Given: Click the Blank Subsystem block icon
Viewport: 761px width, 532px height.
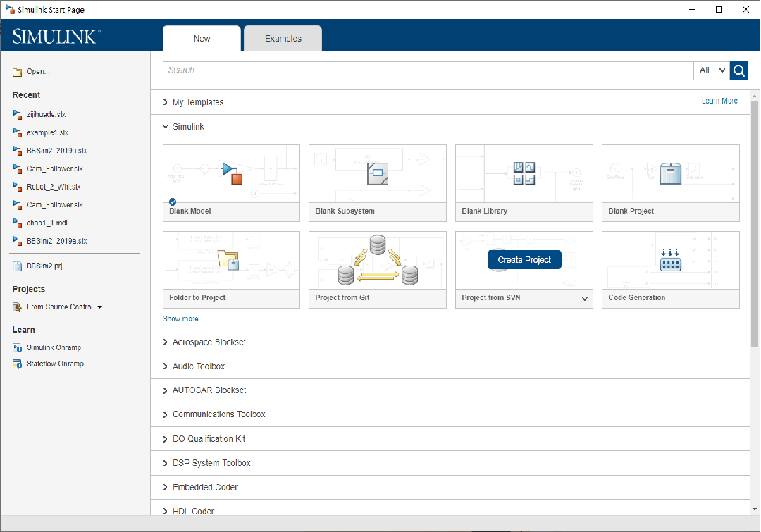Looking at the screenshot, I should tap(378, 173).
